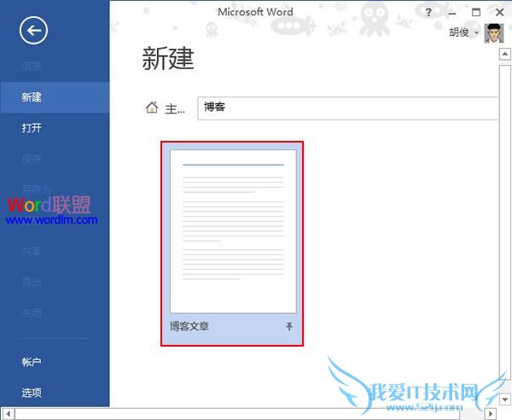The width and height of the screenshot is (512, 420).
Task: Click vertical scrollbar up arrow
Action: point(505,54)
